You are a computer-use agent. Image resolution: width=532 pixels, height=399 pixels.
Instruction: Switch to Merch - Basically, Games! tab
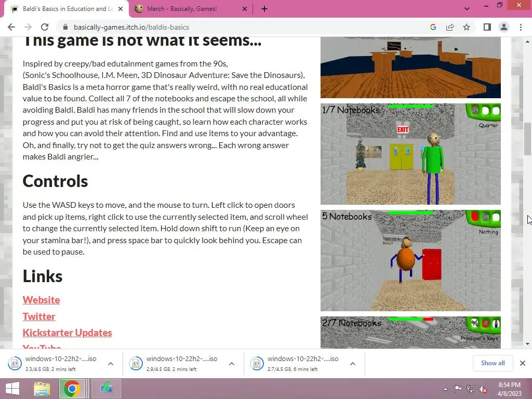pyautogui.click(x=191, y=9)
